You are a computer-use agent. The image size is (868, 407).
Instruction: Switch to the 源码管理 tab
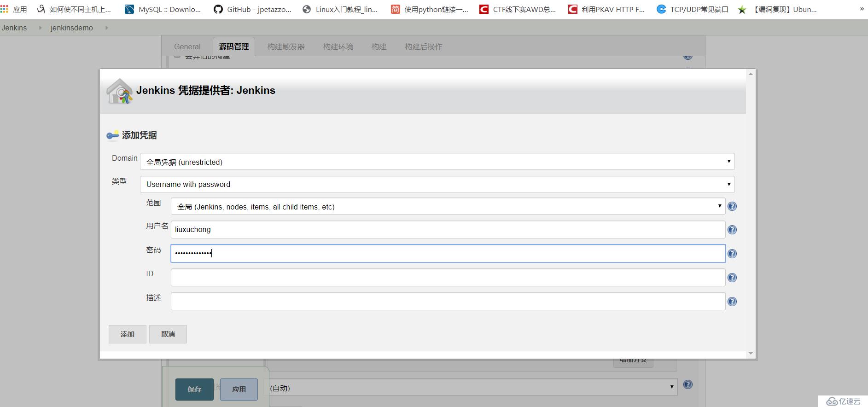point(234,47)
